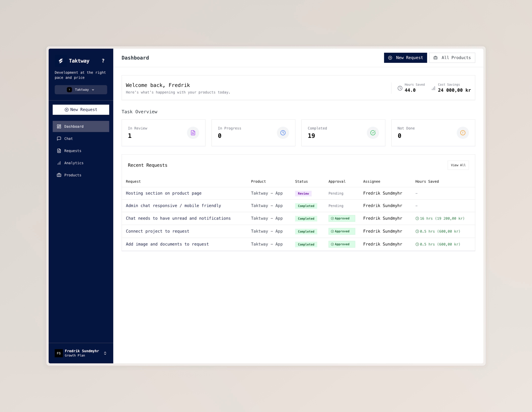Expand the Taktway workspace dropdown
The width and height of the screenshot is (532, 412).
pos(81,90)
